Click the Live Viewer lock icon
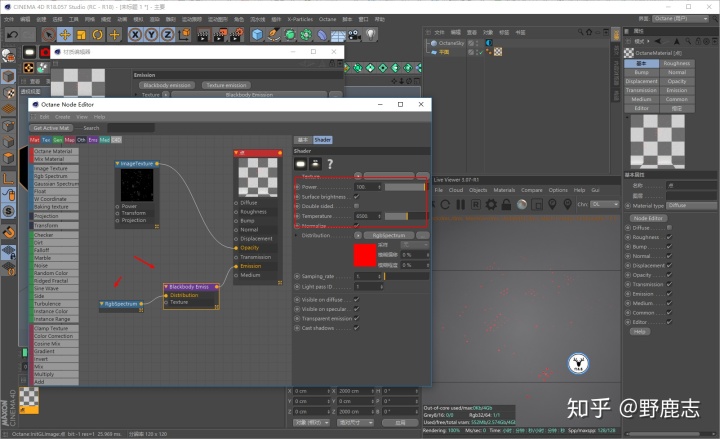 [506, 204]
